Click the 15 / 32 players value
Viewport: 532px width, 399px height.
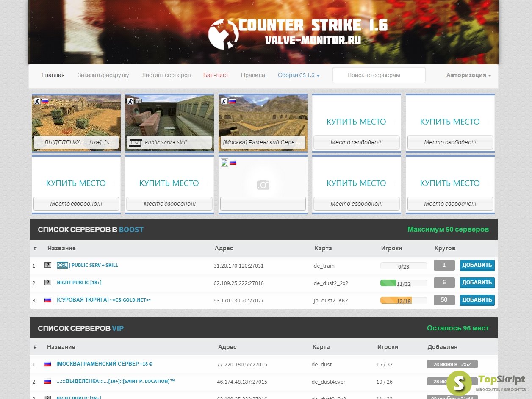point(385,365)
